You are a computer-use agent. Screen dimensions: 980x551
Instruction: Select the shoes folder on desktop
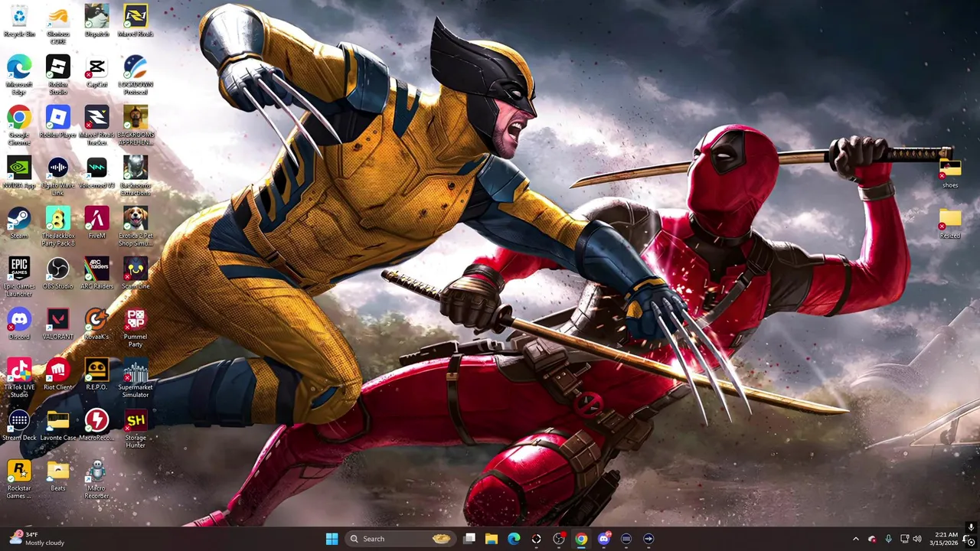tap(950, 172)
